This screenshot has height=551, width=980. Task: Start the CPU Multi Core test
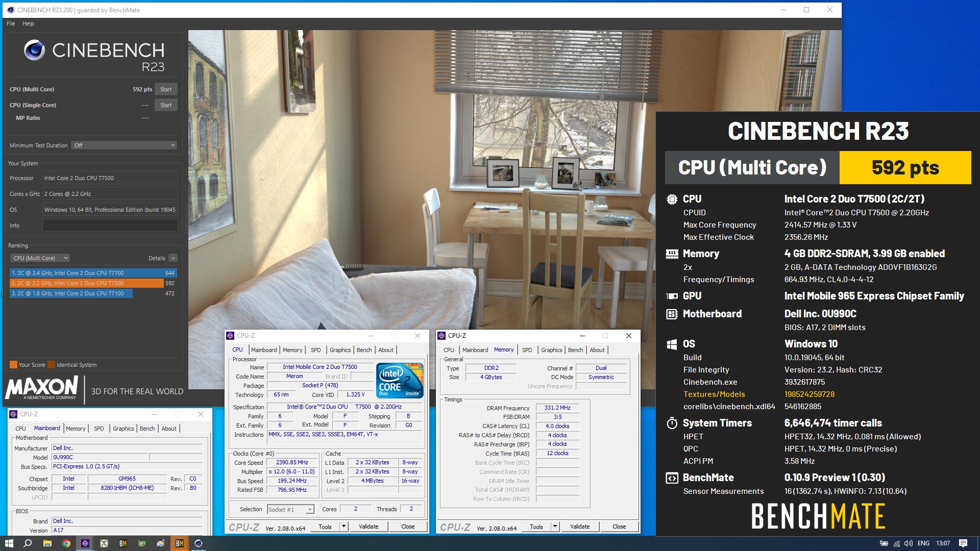pyautogui.click(x=166, y=89)
